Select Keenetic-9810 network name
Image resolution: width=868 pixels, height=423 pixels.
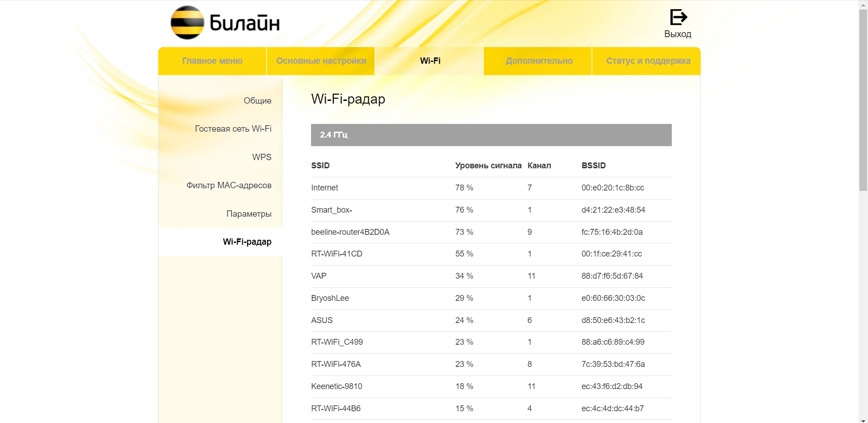click(336, 386)
